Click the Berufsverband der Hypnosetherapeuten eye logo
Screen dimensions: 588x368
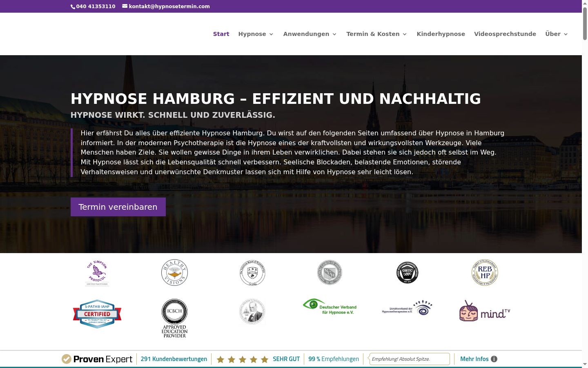tap(407, 308)
